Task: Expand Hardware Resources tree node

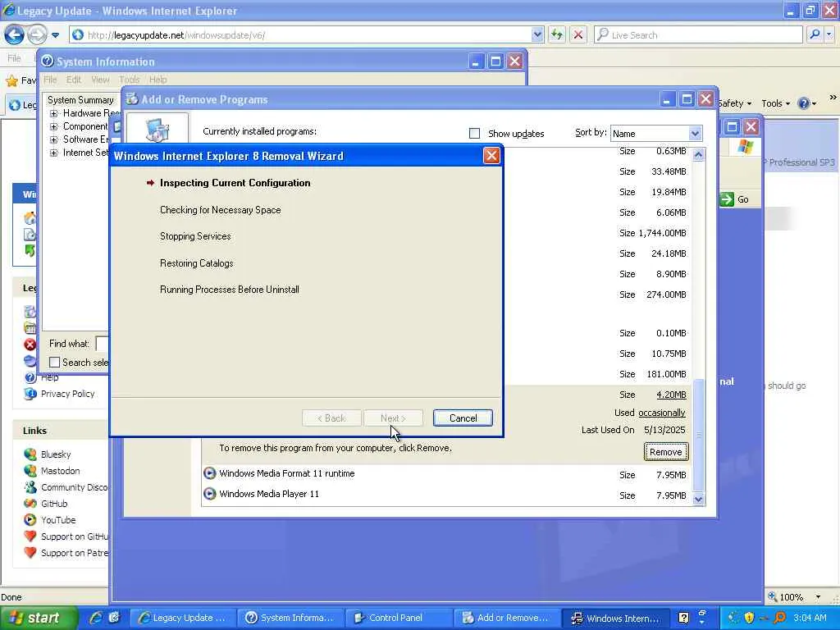Action: 53,113
